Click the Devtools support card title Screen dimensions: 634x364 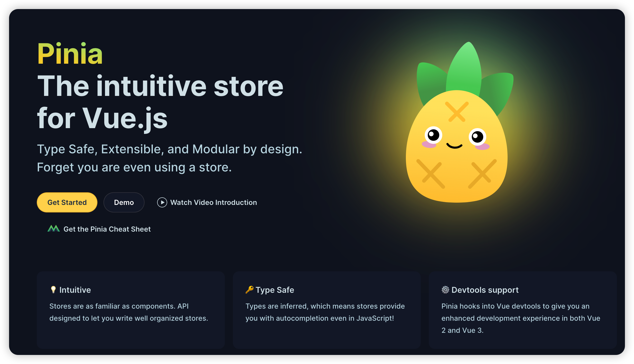click(485, 290)
